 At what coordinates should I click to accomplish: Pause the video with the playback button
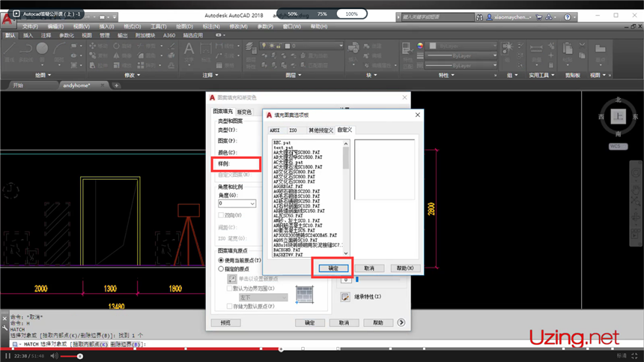[7, 356]
